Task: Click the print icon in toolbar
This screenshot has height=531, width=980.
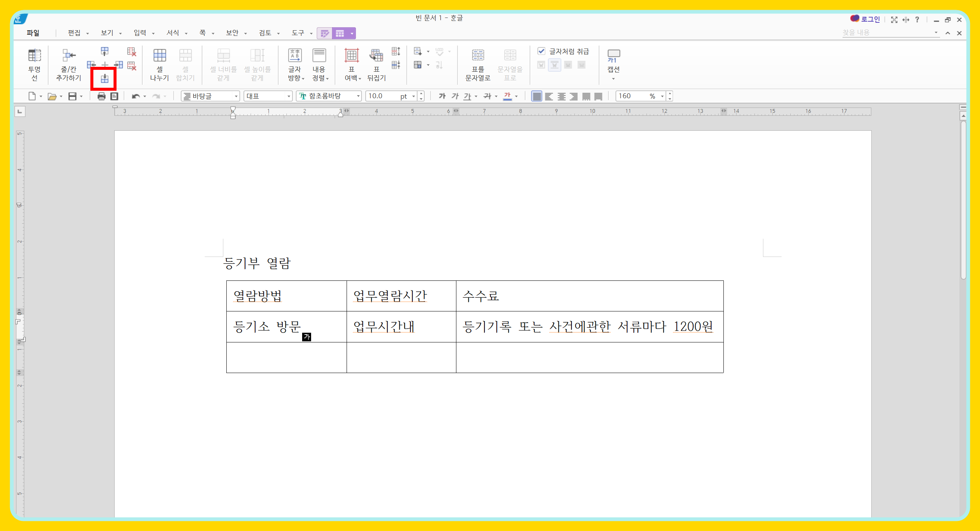Action: point(101,96)
